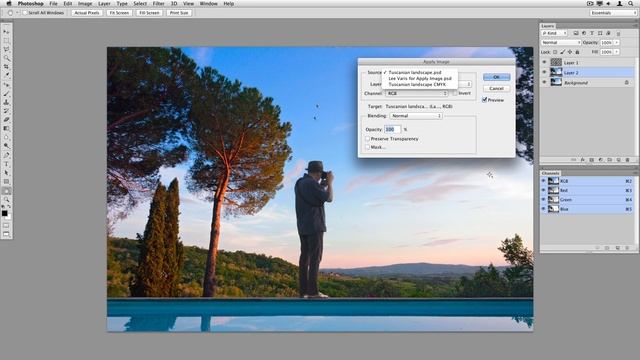Select the Gradient tool
Screen dimensions: 640x360
(x=7, y=128)
